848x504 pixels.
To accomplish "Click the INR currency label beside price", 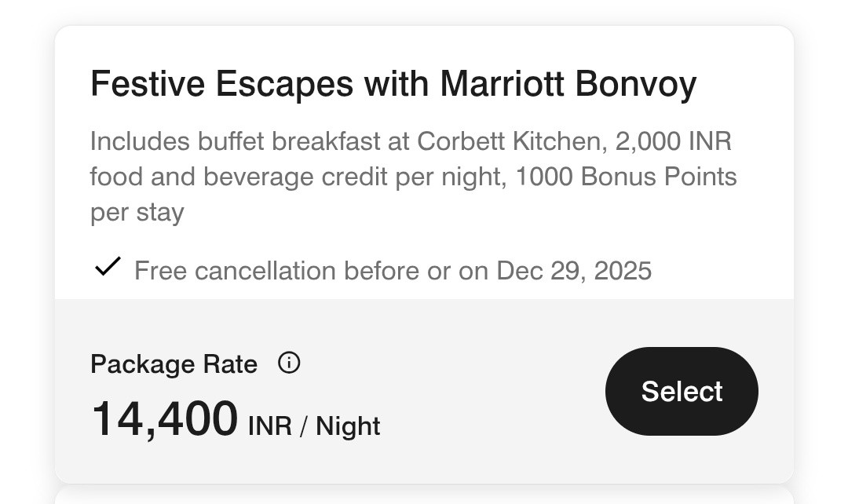I will click(270, 426).
